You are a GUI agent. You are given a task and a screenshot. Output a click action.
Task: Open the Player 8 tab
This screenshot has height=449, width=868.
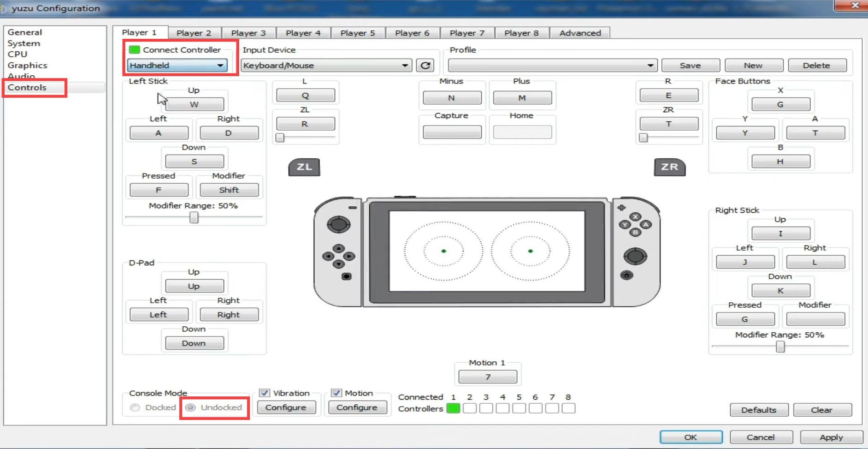click(x=521, y=33)
